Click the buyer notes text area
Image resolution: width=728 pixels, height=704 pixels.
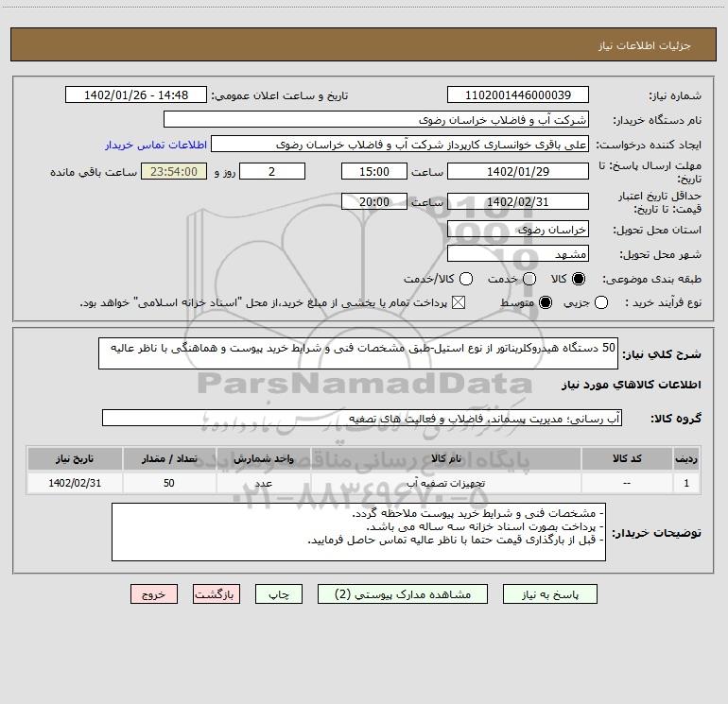pos(359,532)
